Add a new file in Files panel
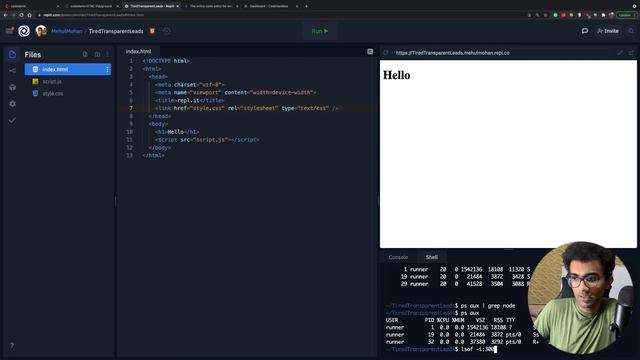 pos(85,54)
